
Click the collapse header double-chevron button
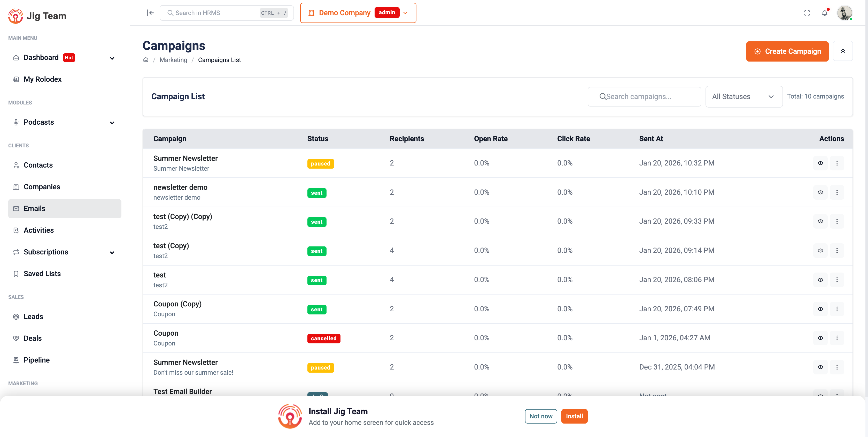(x=842, y=51)
